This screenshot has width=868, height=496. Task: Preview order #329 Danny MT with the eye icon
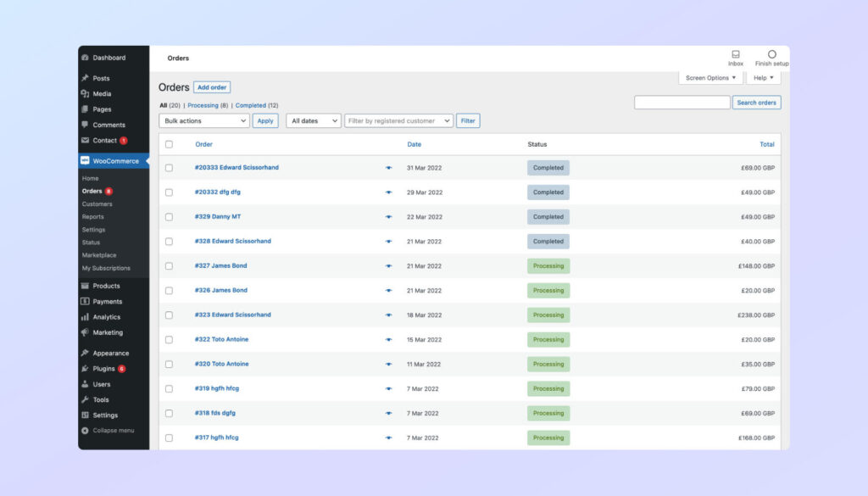tap(389, 217)
